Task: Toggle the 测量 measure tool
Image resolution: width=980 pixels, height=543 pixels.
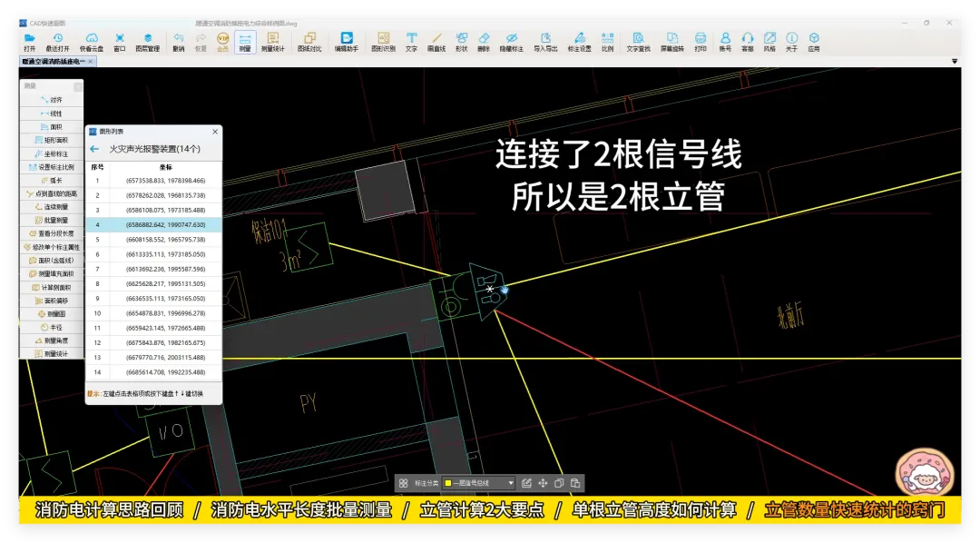Action: tap(244, 42)
